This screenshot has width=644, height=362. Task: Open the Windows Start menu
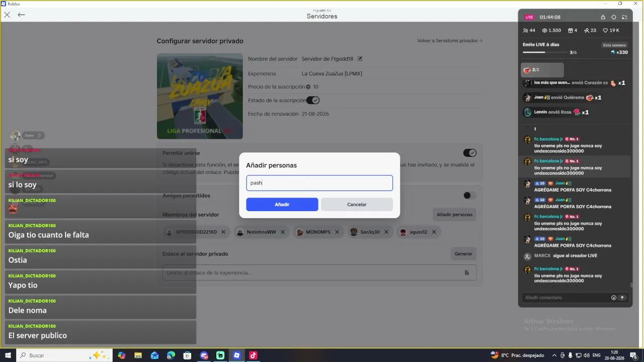click(8, 355)
